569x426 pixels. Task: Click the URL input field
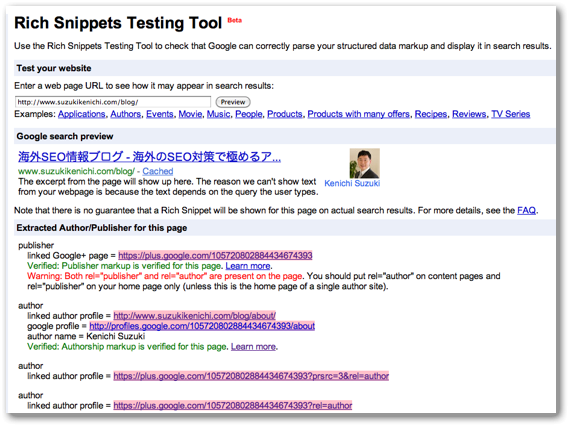tap(113, 102)
